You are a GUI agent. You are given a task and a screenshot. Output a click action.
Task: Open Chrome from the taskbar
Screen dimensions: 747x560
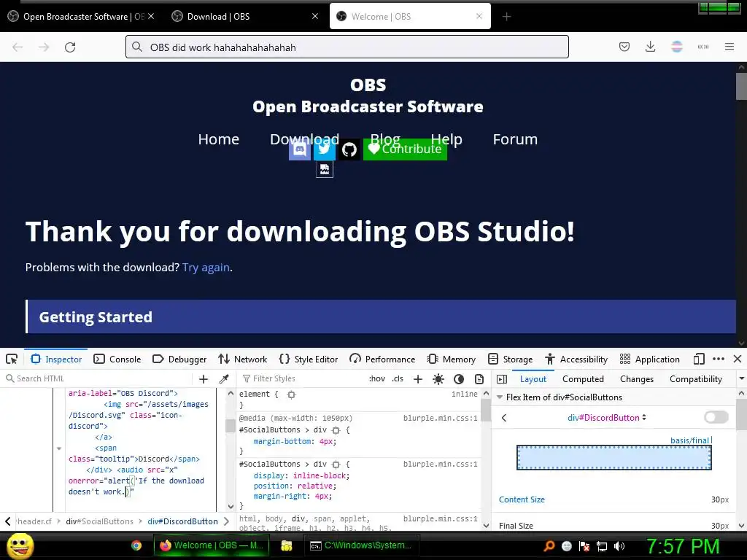pos(136,545)
